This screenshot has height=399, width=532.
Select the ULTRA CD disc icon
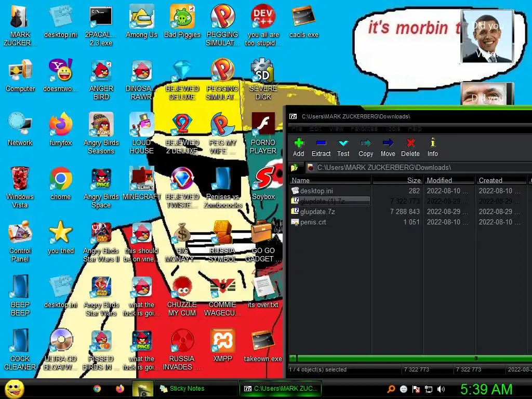[x=61, y=350]
